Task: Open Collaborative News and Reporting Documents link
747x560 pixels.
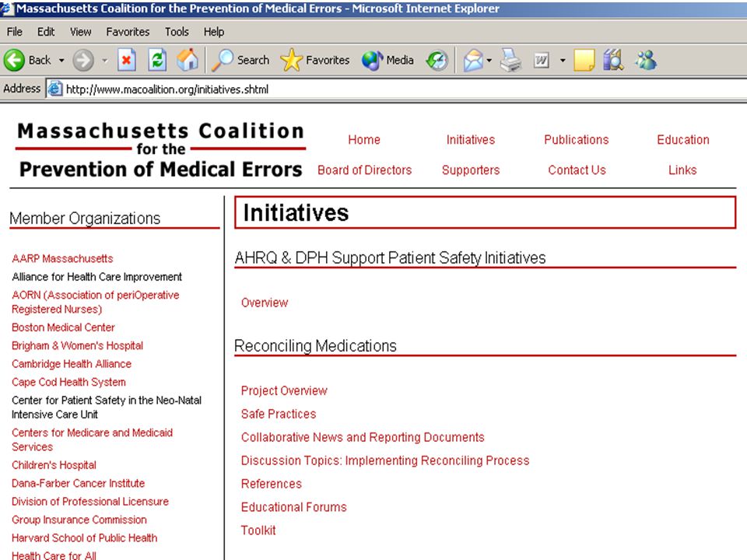Action: (363, 437)
